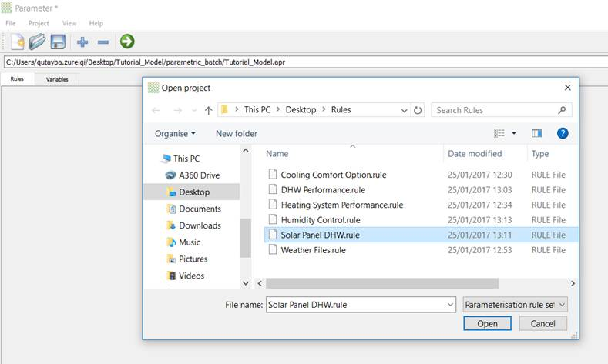
Task: Close the Open project dialog
Action: click(x=568, y=88)
